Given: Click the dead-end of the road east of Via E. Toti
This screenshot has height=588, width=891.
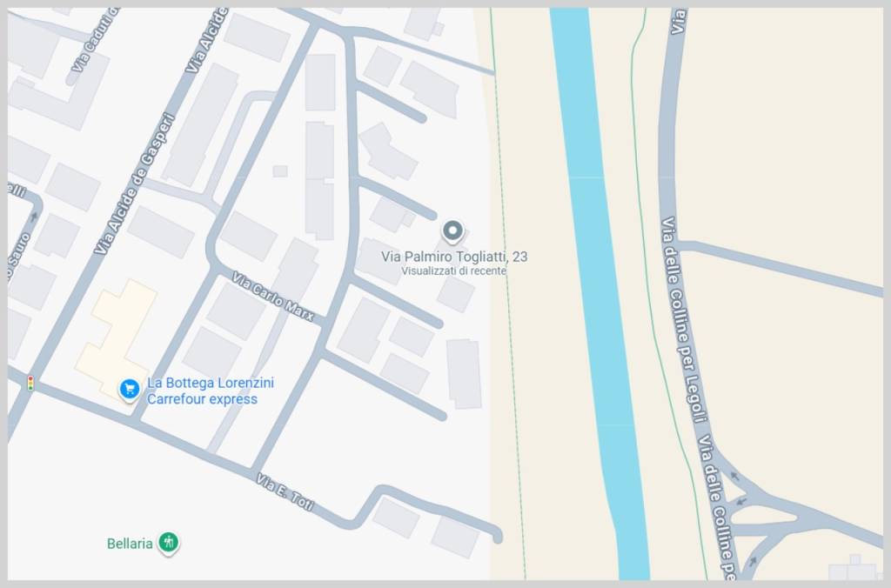Looking at the screenshot, I should (496, 537).
